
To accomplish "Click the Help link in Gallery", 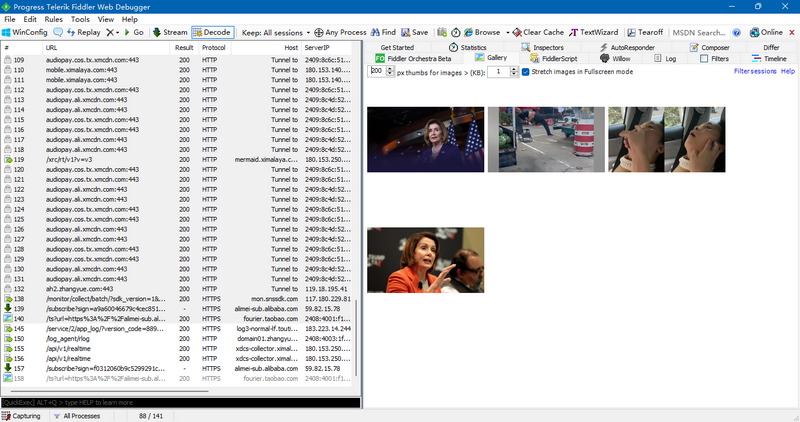I will click(788, 72).
